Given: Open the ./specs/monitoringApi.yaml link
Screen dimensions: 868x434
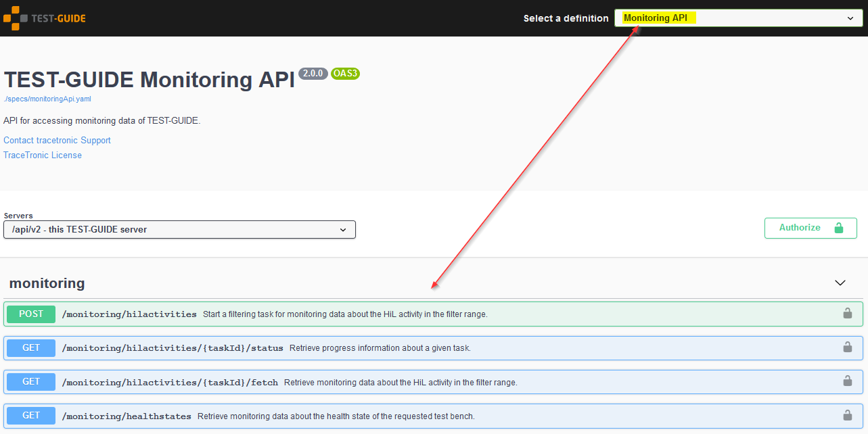Looking at the screenshot, I should coord(47,99).
